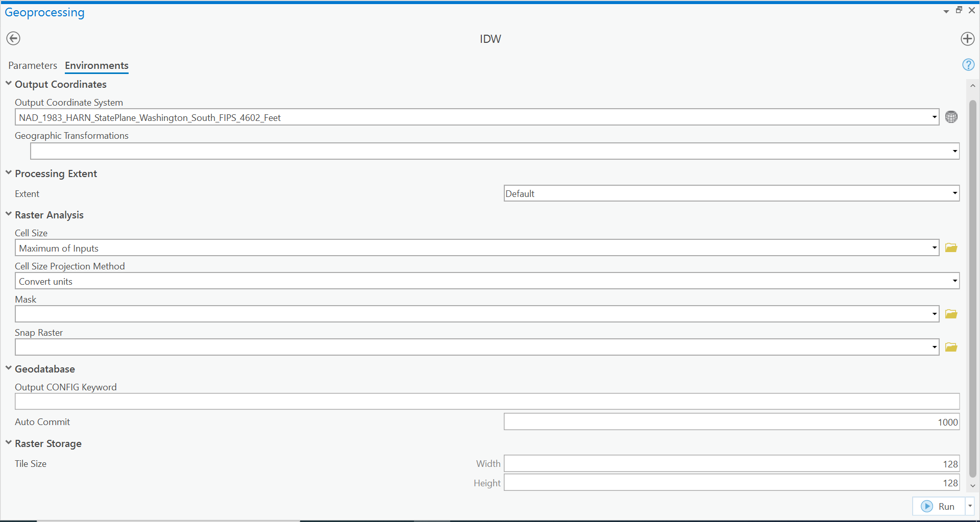This screenshot has width=980, height=522.
Task: Click the Run button
Action: [938, 506]
